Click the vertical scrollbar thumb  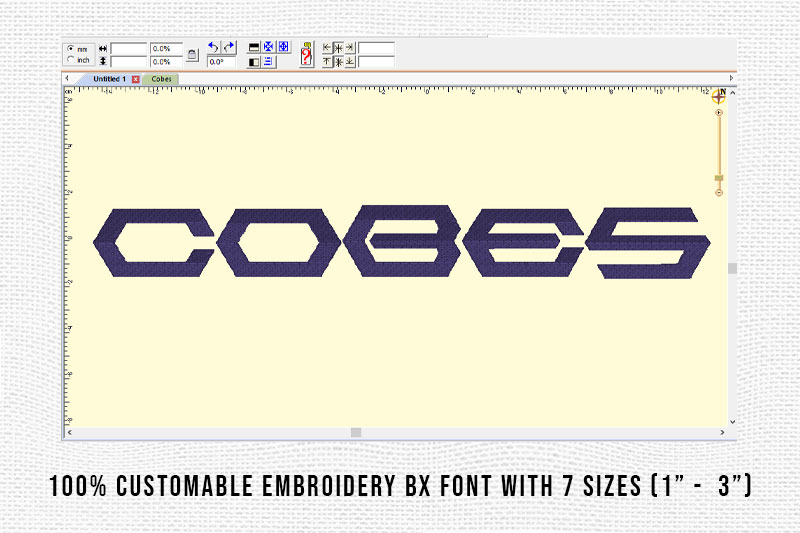tap(732, 268)
